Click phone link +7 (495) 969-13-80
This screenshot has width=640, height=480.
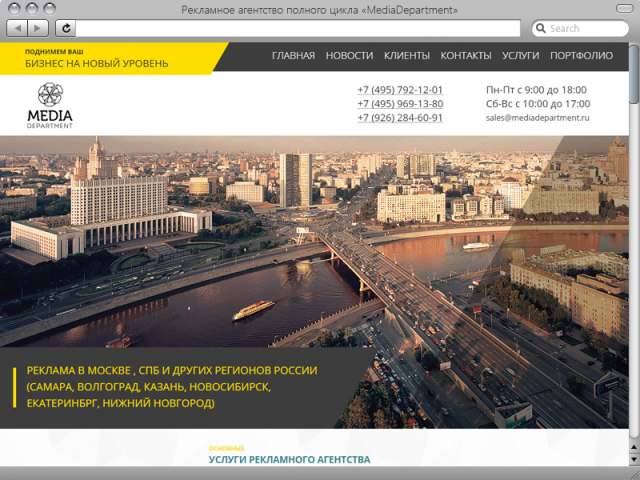[x=400, y=104]
